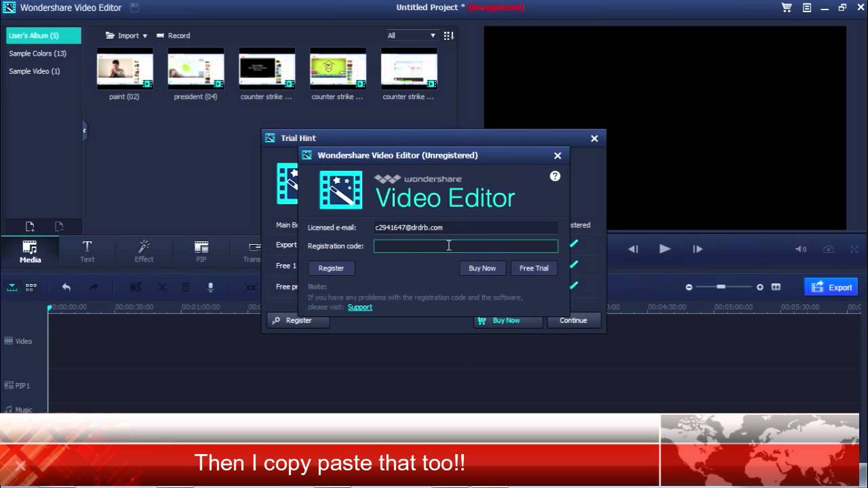Open the Import dropdown
Image resolution: width=868 pixels, height=488 pixels.
[126, 35]
